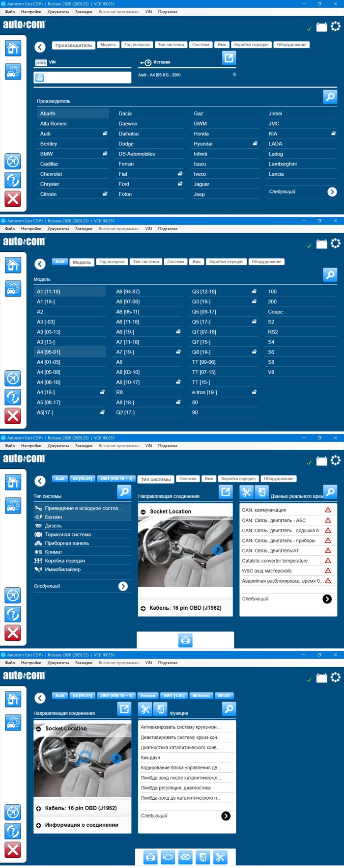Image resolution: width=344 pixels, height=868 pixels.
Task: Expand Кабель: 16 pin OBD in system type window
Action: (143, 608)
